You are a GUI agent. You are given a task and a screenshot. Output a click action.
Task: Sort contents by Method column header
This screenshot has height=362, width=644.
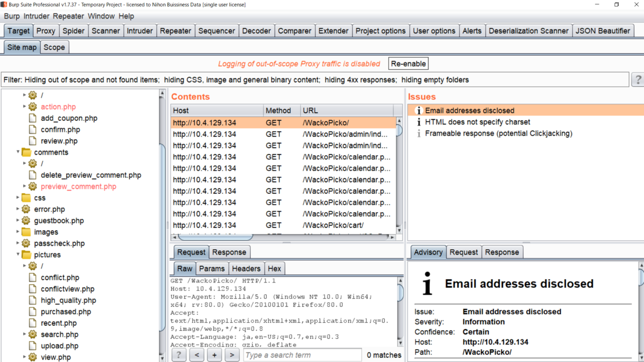pyautogui.click(x=282, y=110)
